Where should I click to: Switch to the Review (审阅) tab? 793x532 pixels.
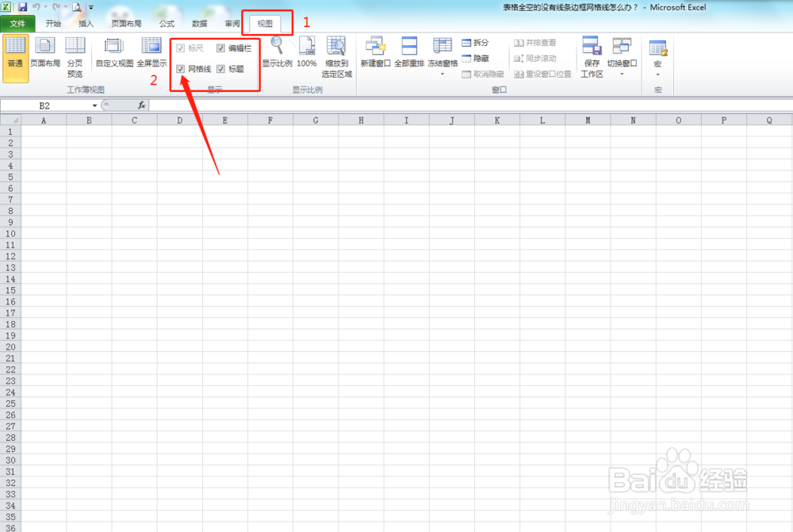(x=232, y=23)
